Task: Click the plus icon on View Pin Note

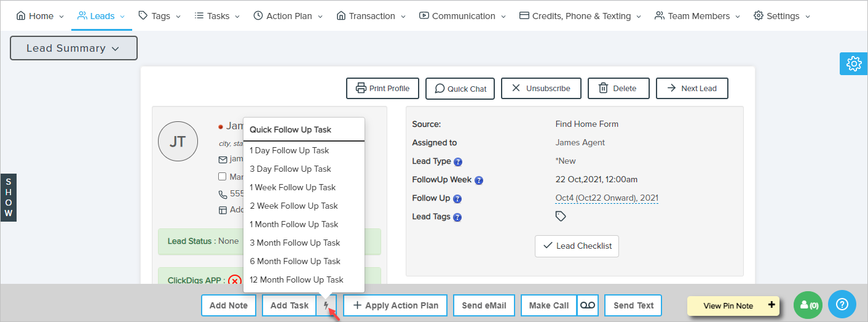Action: coord(771,305)
